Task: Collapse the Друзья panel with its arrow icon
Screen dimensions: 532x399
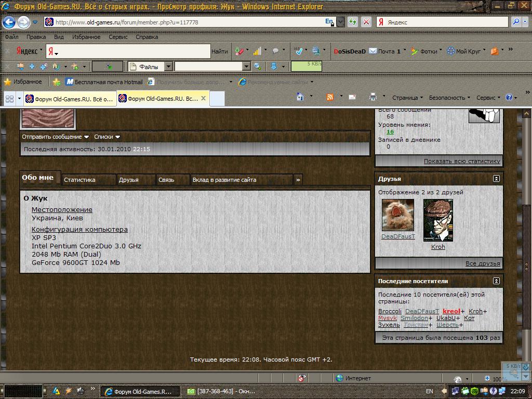Action: [496, 179]
